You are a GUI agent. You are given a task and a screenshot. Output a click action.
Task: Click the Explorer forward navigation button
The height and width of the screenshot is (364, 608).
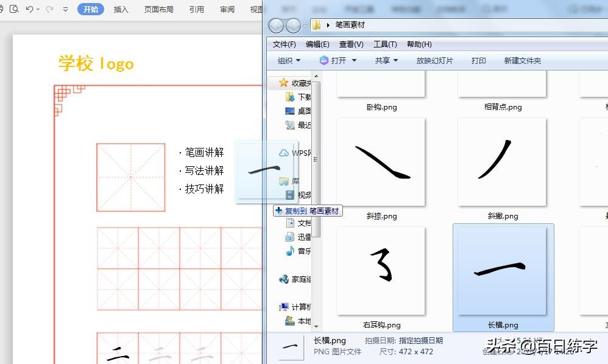[293, 26]
